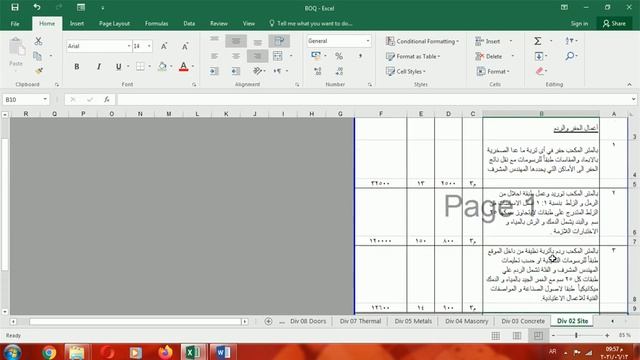The width and height of the screenshot is (640, 360).
Task: Switch to Page Layout view in the status bar
Action: click(517, 336)
